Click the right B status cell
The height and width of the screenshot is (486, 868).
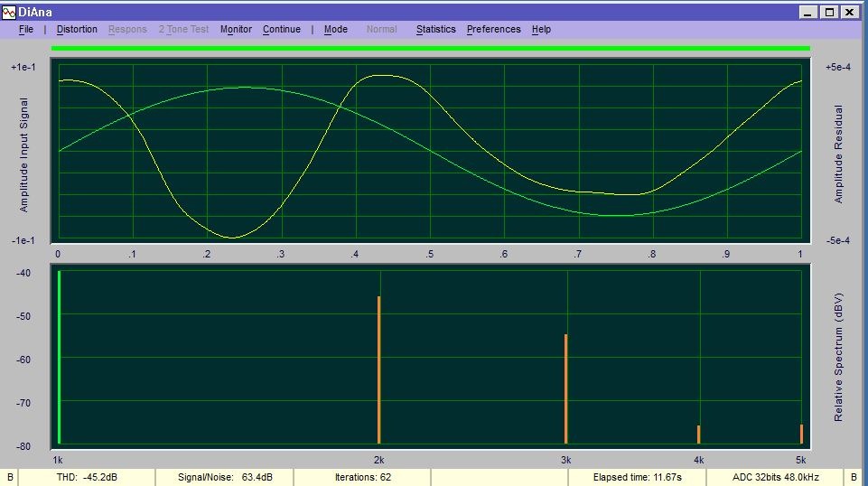coord(853,477)
